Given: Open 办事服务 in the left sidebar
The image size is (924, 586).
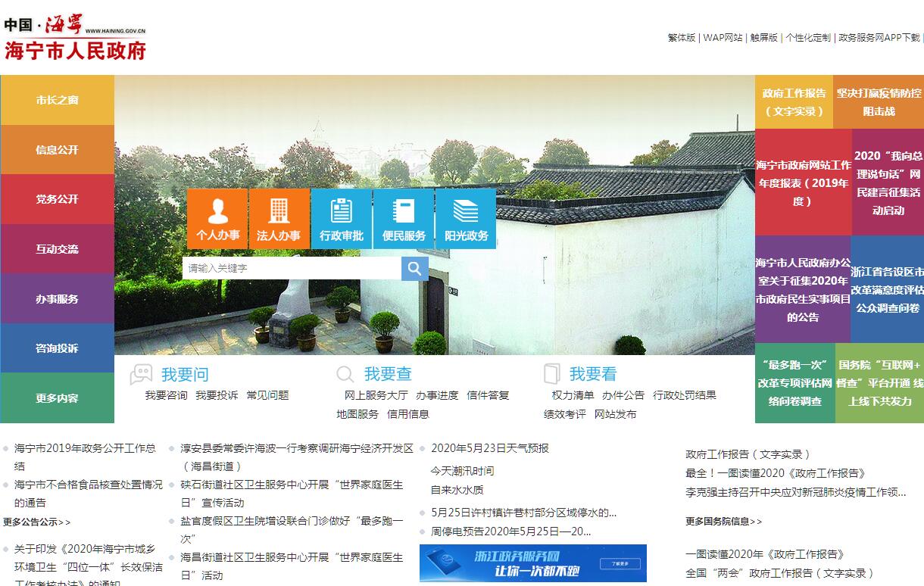Looking at the screenshot, I should tap(57, 299).
